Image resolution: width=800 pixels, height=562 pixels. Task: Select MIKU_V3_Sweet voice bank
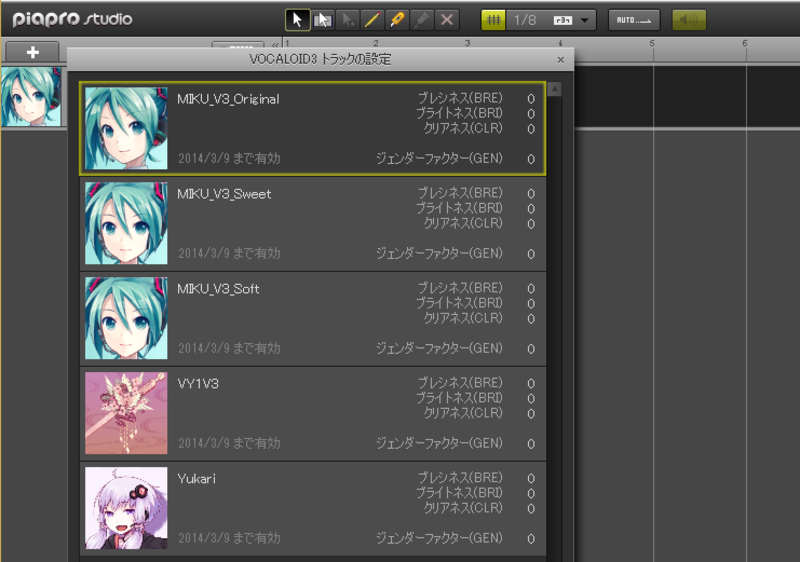pyautogui.click(x=313, y=223)
